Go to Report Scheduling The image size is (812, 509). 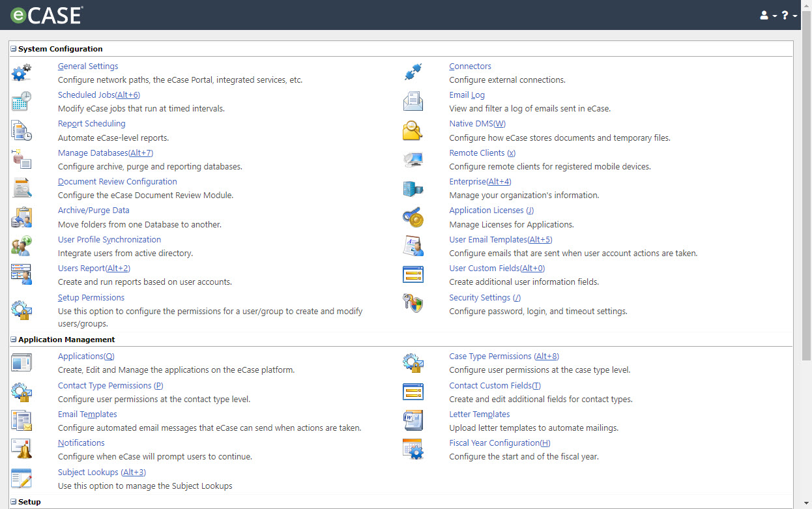point(92,124)
